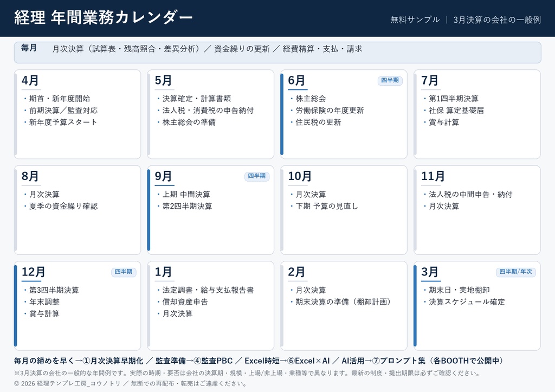The width and height of the screenshot is (555, 392).
Task: Select 社保 算定基礎届 item
Action: 456,110
